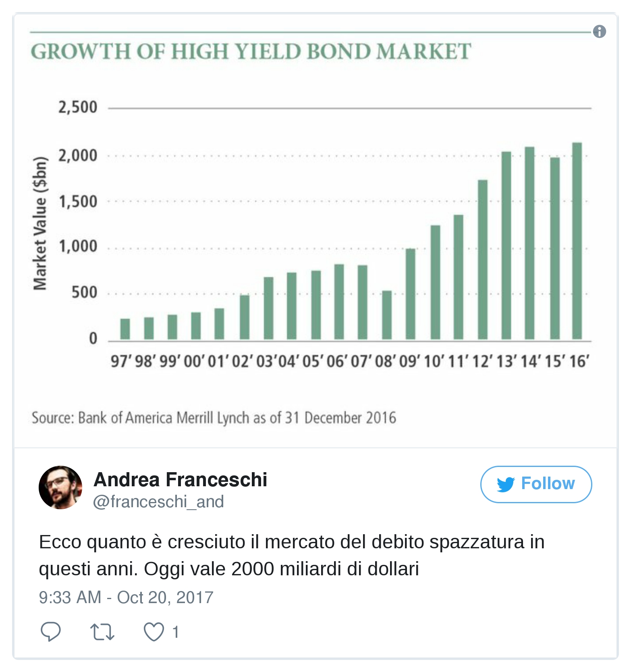Click the Growth of High Yield Bond Market title
The height and width of the screenshot is (672, 631).
click(x=251, y=52)
